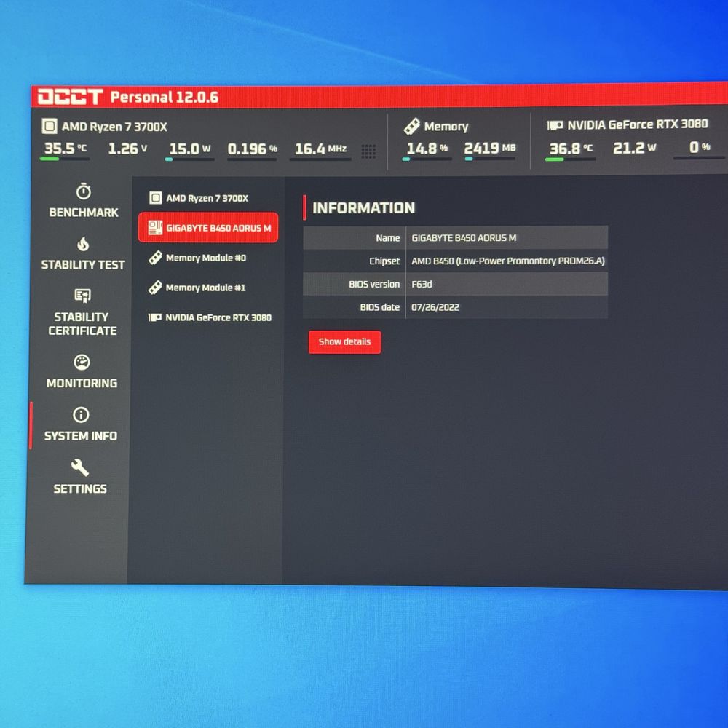728x728 pixels.
Task: Click the STABILITY CERTIFICATE menu label
Action: (82, 324)
